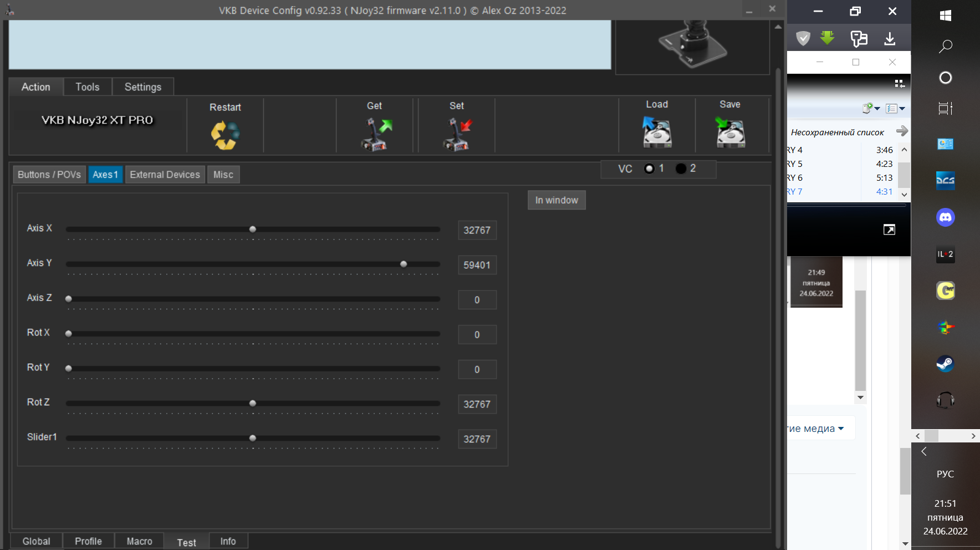Click the In window button
Image resolution: width=980 pixels, height=550 pixels.
click(557, 200)
